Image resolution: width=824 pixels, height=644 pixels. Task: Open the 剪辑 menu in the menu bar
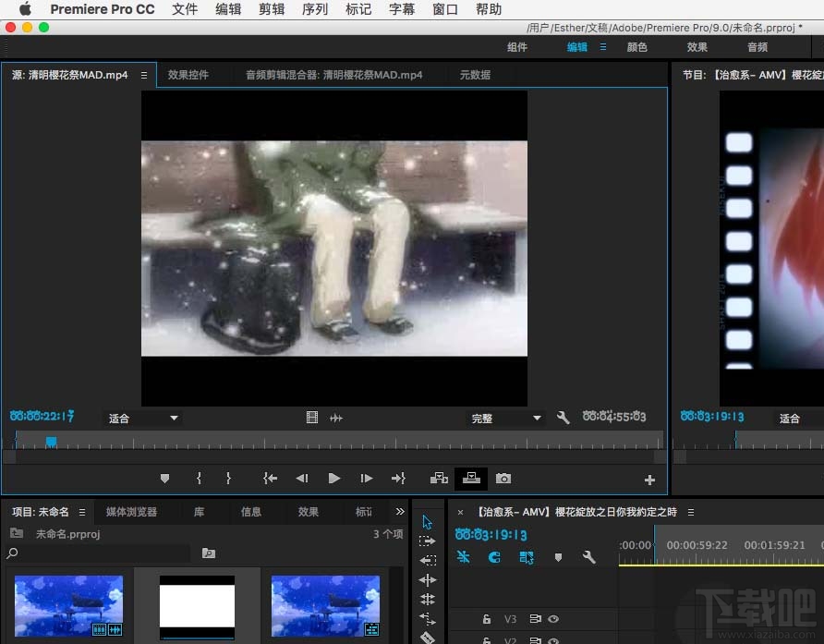click(271, 9)
